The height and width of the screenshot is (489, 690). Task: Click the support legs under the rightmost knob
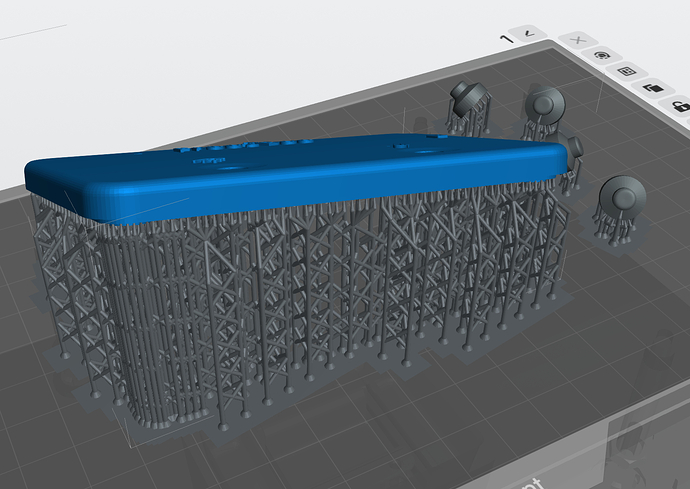[x=612, y=225]
